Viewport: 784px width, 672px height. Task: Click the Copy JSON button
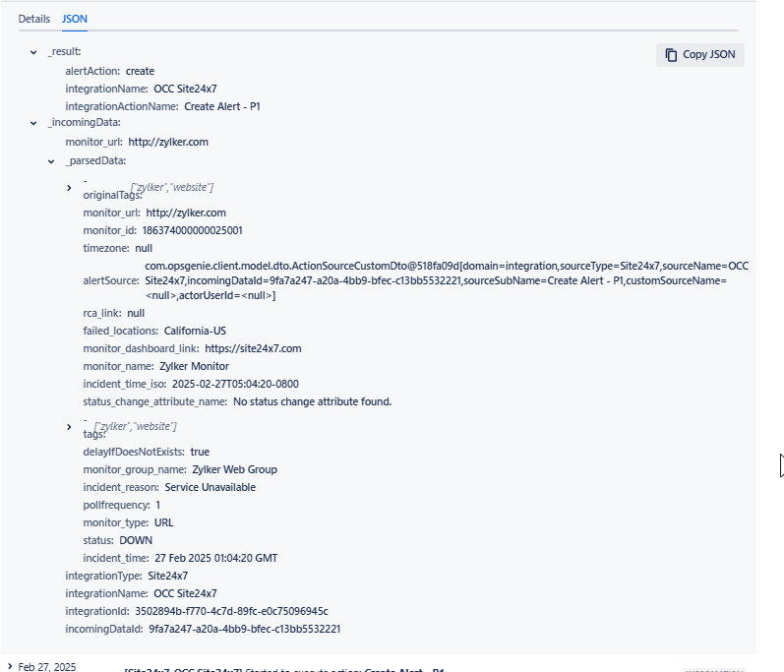coord(700,54)
